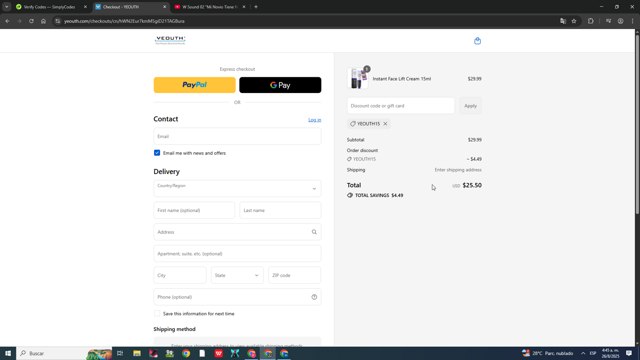Expand the Country/Region dropdown
The height and width of the screenshot is (360, 640).
point(237,189)
